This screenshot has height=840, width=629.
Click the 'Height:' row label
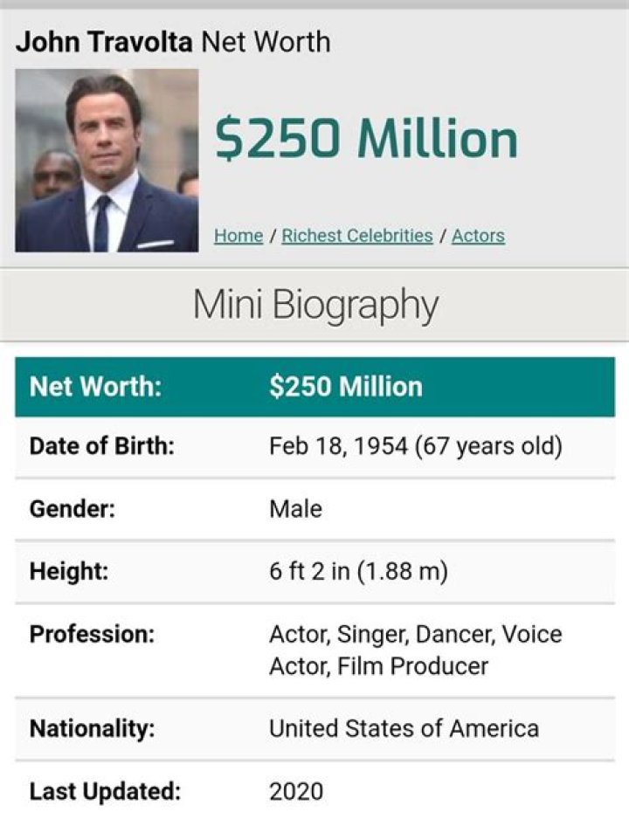pyautogui.click(x=69, y=572)
